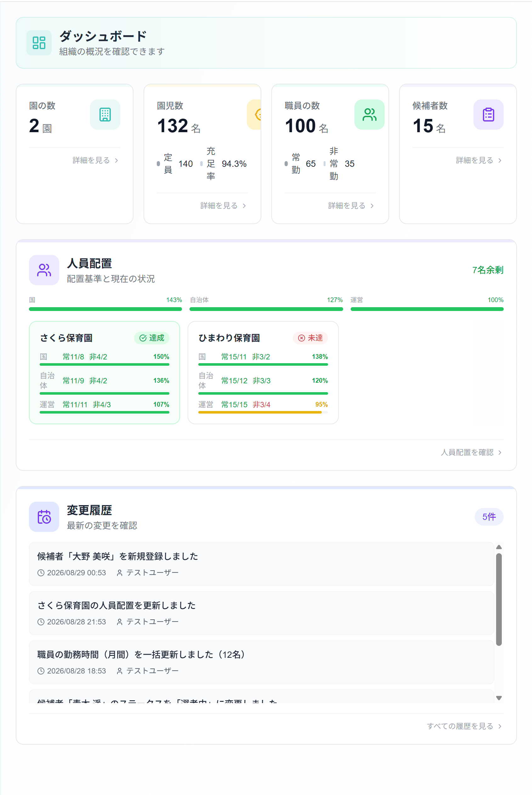This screenshot has height=795, width=532.
Task: Click the 自治体 127% progress bar
Action: pos(266,309)
